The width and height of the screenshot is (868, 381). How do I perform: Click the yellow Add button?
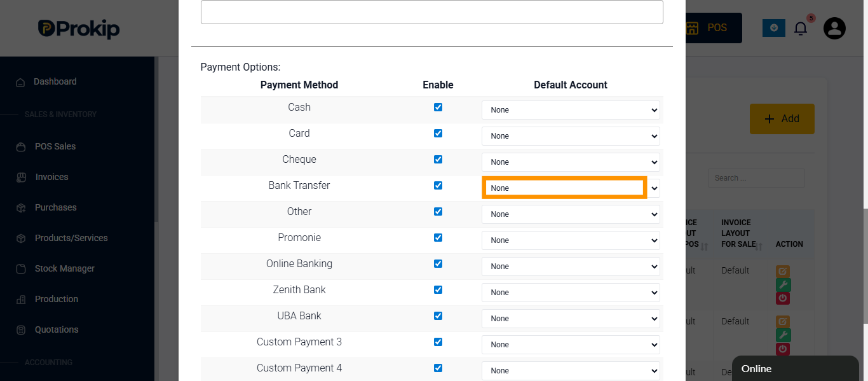point(782,119)
